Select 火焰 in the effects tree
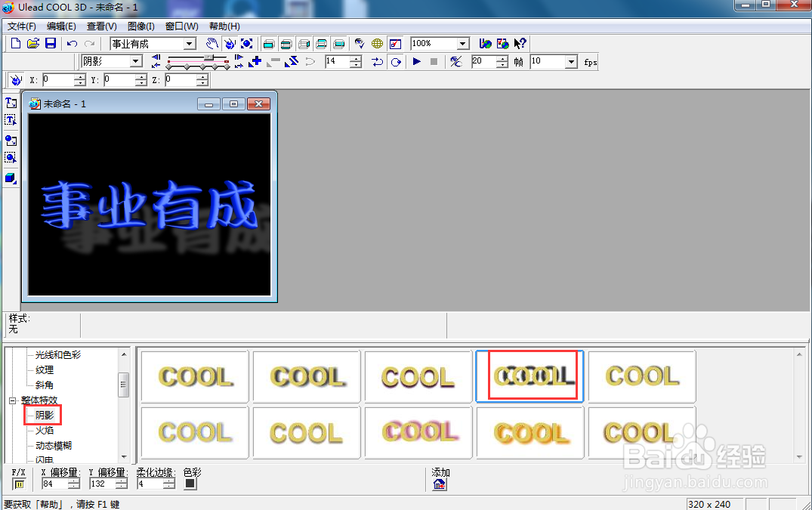The height and width of the screenshot is (510, 812). (x=45, y=430)
